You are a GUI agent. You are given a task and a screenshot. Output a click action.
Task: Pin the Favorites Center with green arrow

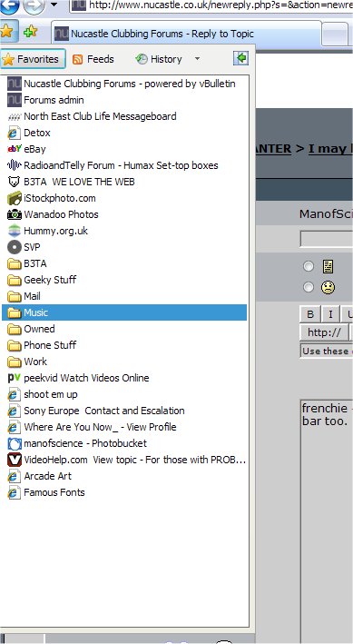[241, 58]
